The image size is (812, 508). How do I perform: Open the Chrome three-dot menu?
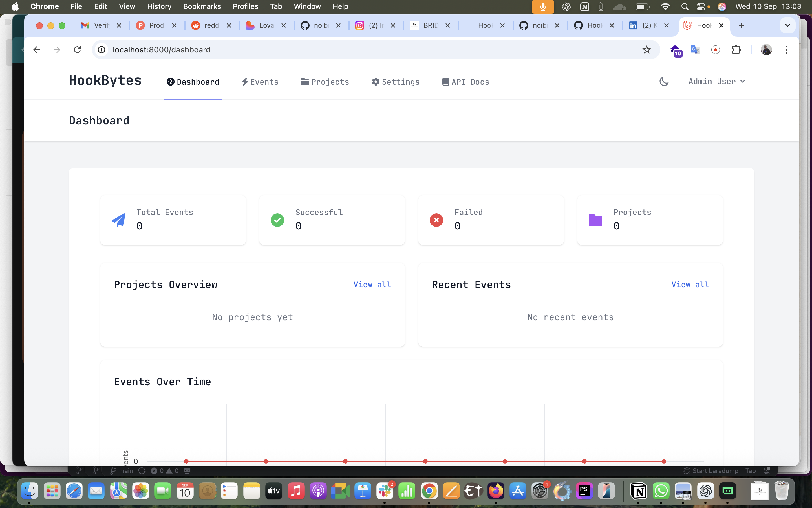(787, 50)
